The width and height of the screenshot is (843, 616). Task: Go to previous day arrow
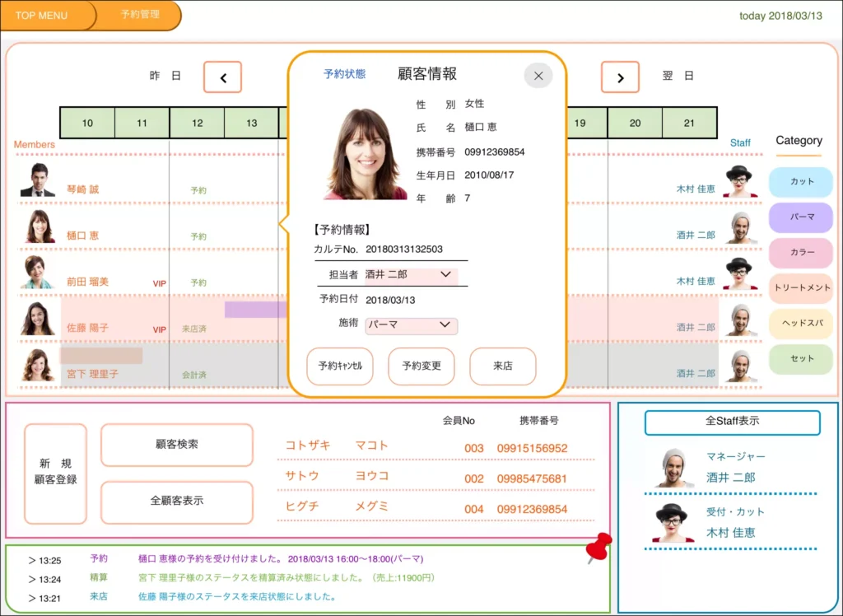click(222, 77)
